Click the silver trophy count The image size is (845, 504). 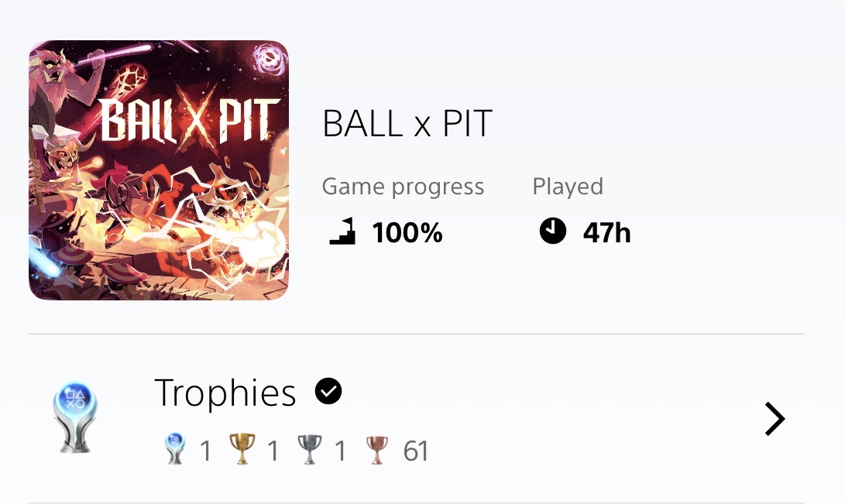pyautogui.click(x=339, y=451)
